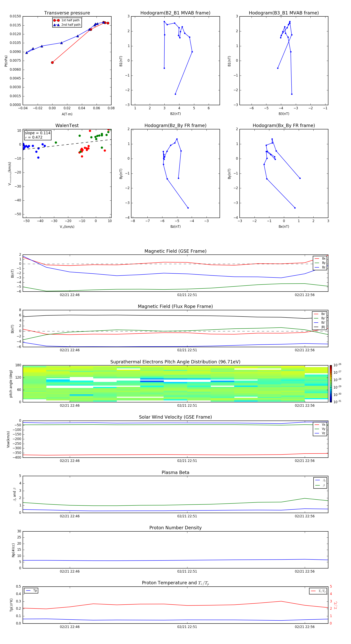This screenshot has height=644, width=351.
Task: Select the By' legend entry in Flux Rope plot
Action: (x=320, y=318)
